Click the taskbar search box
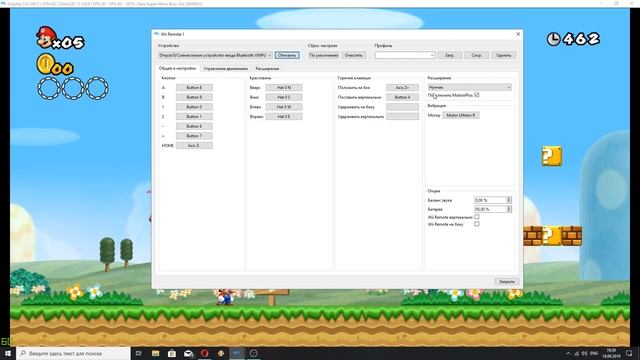Screen dimensions: 640x360 (x=73, y=353)
